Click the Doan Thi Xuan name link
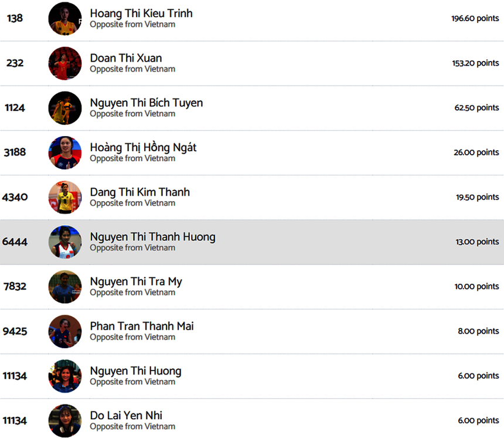 126,58
